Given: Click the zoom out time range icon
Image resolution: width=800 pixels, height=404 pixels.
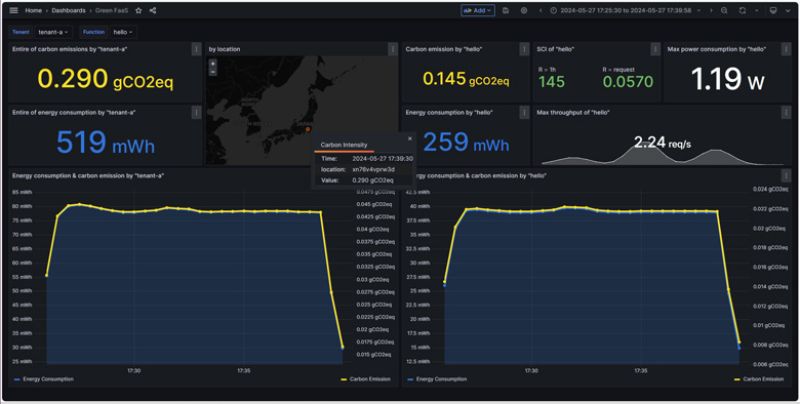Looking at the screenshot, I should tap(724, 10).
